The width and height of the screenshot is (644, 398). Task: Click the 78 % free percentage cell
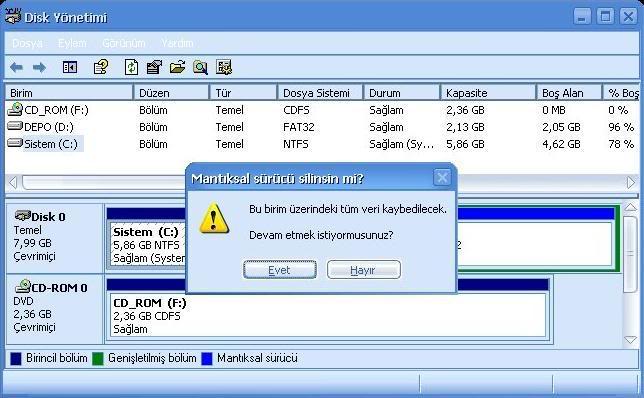[x=621, y=144]
